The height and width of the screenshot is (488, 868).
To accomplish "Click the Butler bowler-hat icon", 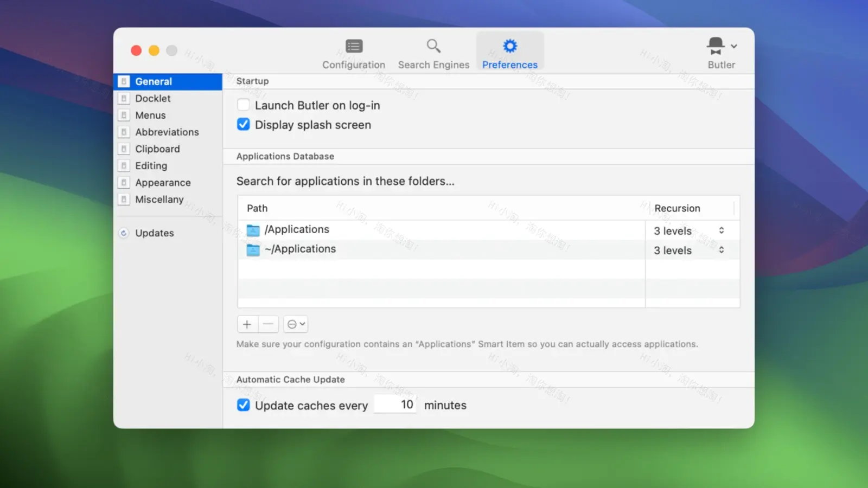I will 715,43.
